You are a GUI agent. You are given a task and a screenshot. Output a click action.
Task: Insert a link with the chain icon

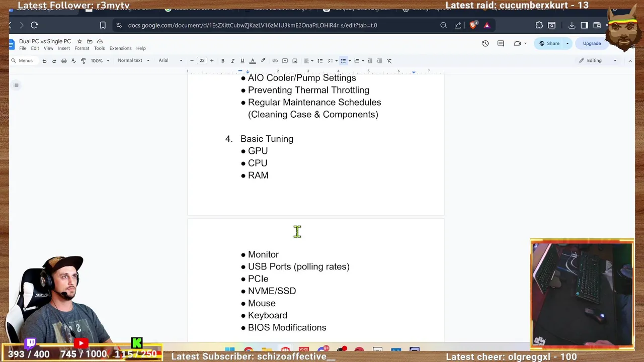275,61
